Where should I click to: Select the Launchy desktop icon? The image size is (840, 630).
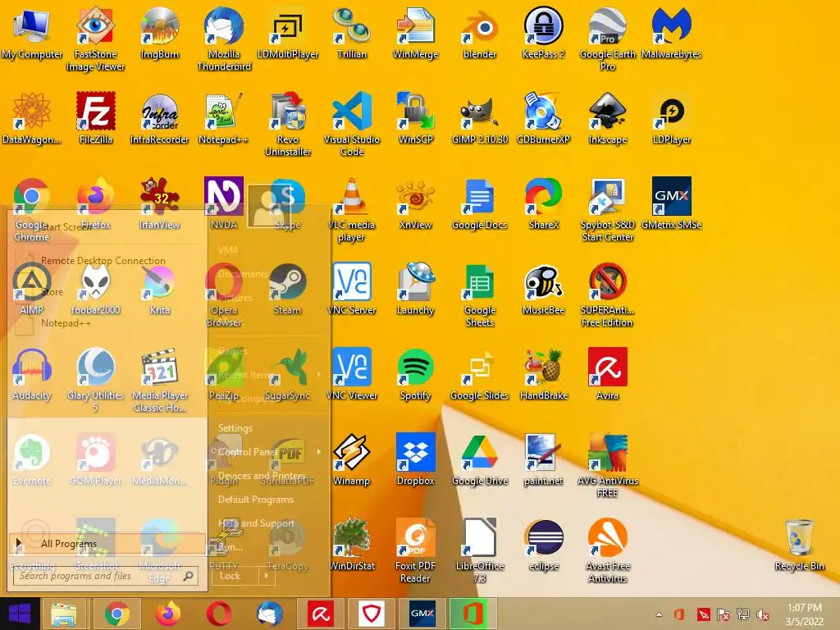415,290
